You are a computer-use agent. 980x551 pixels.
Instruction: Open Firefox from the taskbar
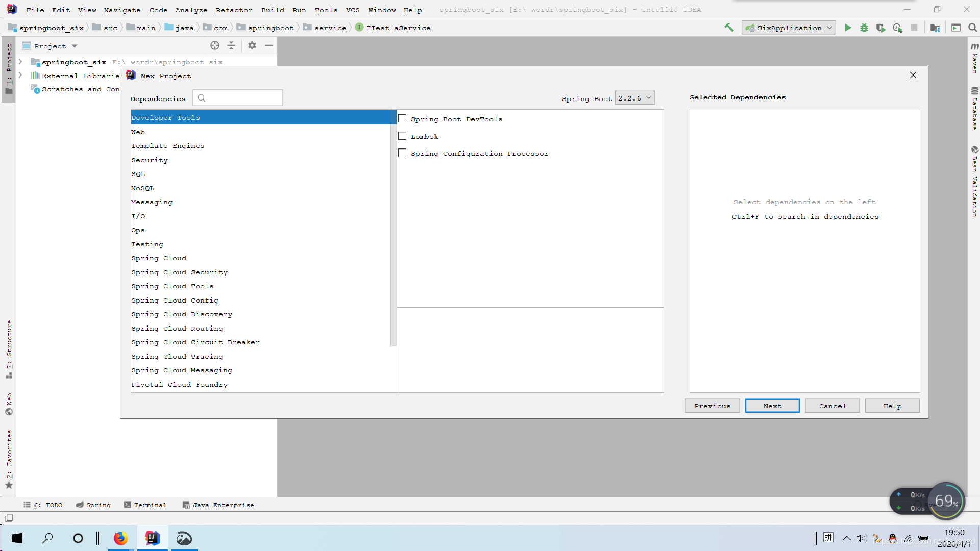click(120, 538)
